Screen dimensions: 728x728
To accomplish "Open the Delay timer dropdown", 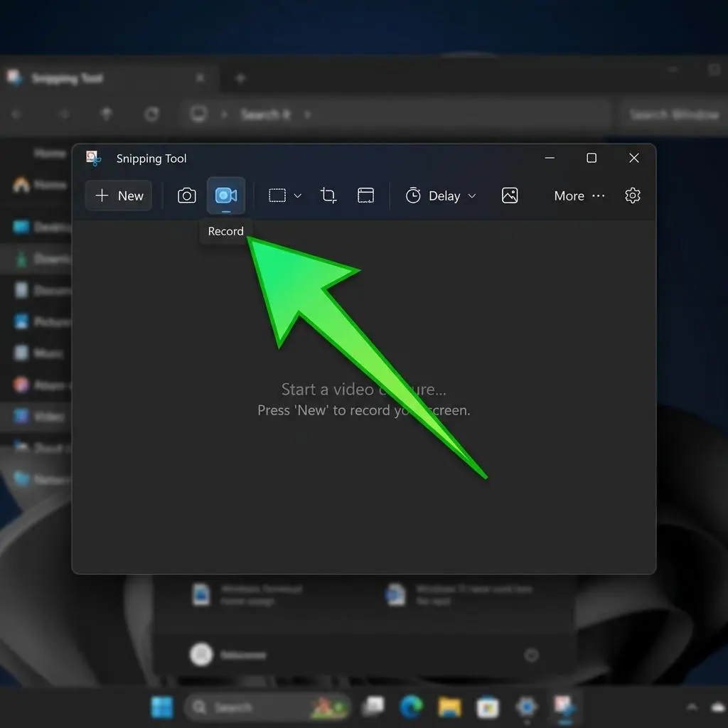I will coord(441,196).
